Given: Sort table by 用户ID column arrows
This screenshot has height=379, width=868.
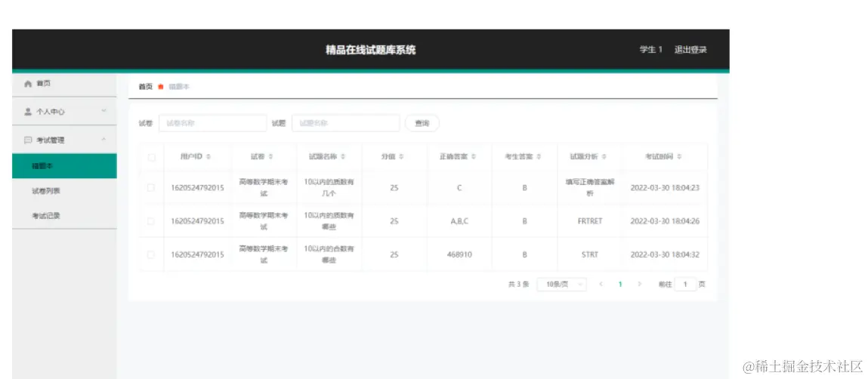Looking at the screenshot, I should click(209, 157).
